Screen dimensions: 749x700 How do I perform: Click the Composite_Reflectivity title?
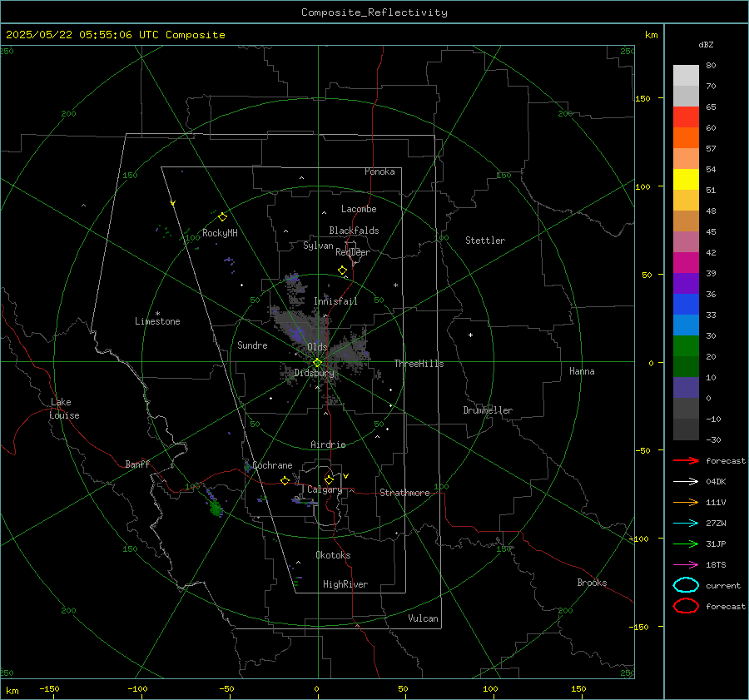coord(374,12)
